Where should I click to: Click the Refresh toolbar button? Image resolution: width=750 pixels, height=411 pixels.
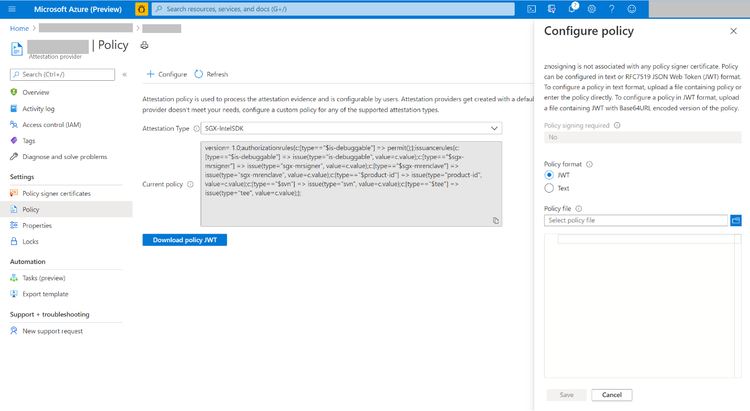click(211, 74)
